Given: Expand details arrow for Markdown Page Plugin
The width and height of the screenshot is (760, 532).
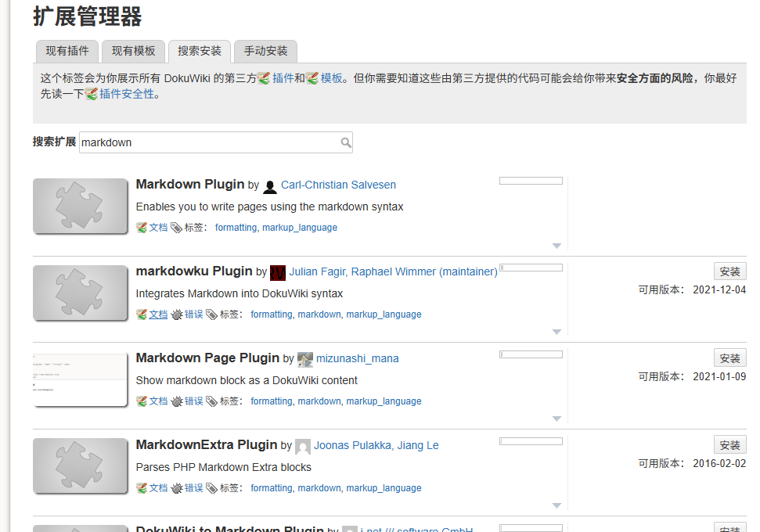Looking at the screenshot, I should 557,419.
